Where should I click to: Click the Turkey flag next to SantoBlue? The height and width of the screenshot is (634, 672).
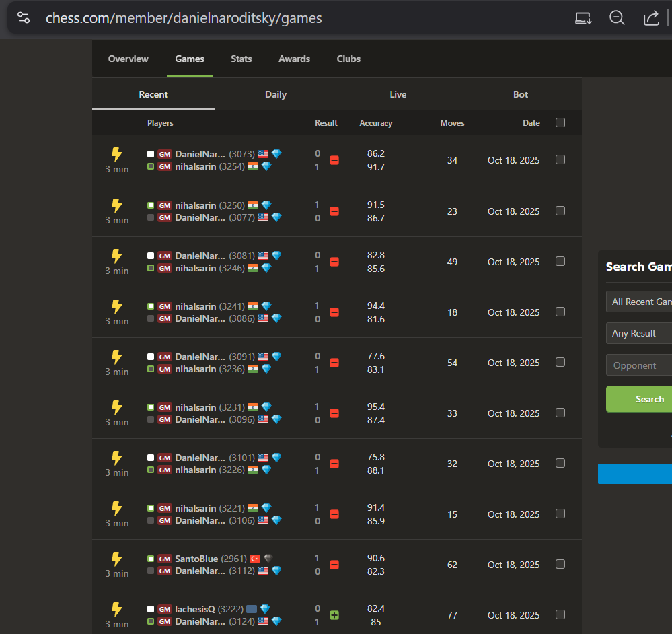pyautogui.click(x=255, y=559)
